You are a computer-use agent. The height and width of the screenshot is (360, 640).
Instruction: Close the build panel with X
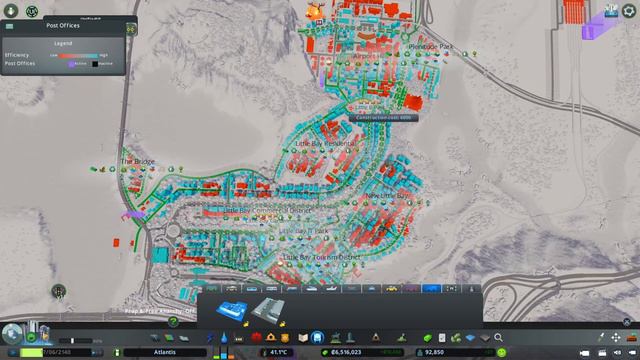click(x=627, y=322)
